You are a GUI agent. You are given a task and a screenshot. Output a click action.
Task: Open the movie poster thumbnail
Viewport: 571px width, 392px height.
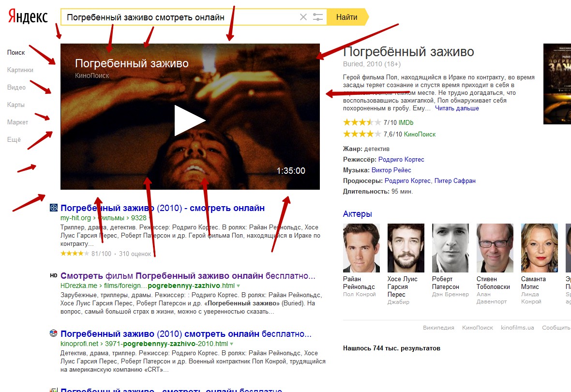(x=557, y=84)
